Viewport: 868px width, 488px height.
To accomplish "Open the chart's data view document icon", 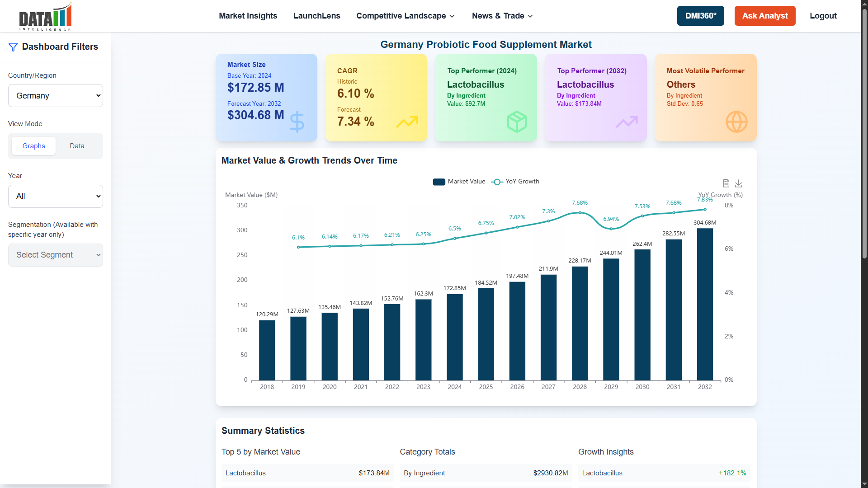I will [x=726, y=183].
